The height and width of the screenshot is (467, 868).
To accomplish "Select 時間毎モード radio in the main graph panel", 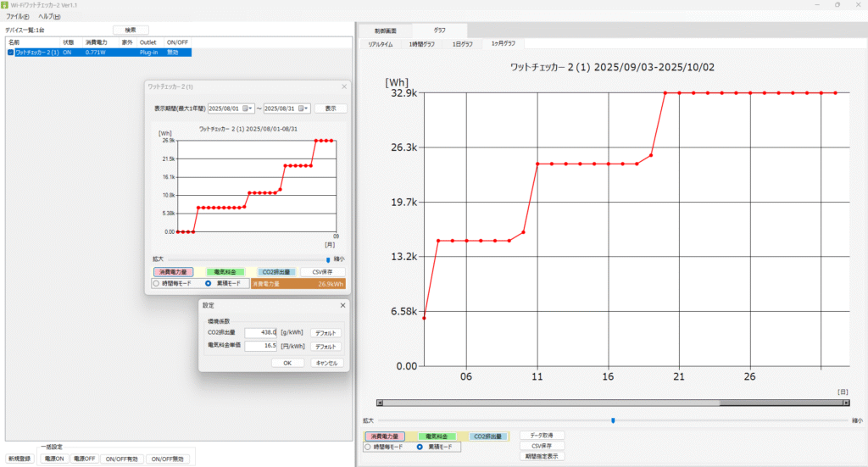I will (368, 447).
